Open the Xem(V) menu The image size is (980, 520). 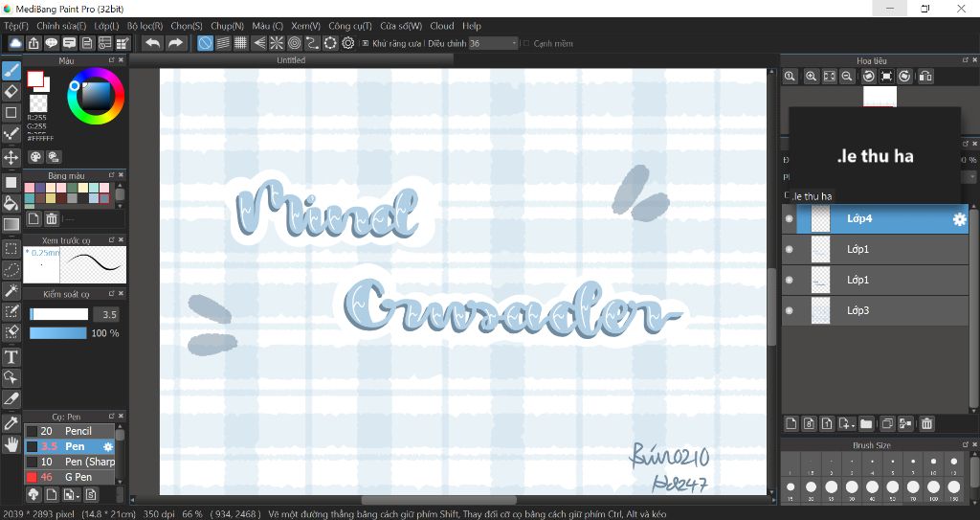pyautogui.click(x=305, y=26)
